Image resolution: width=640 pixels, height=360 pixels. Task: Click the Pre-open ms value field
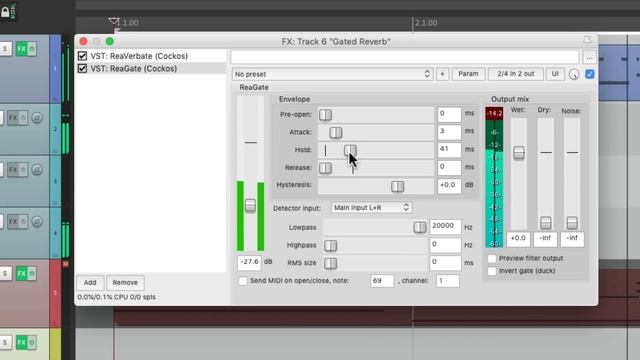tap(449, 114)
